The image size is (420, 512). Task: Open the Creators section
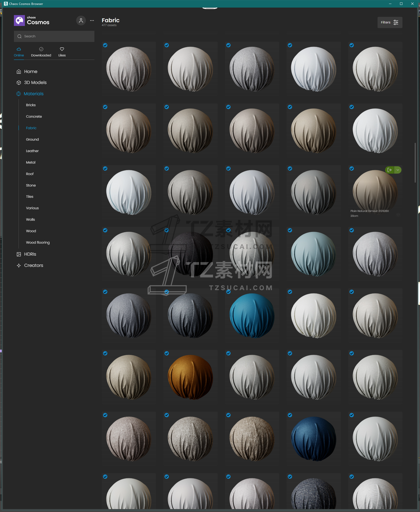pos(33,265)
